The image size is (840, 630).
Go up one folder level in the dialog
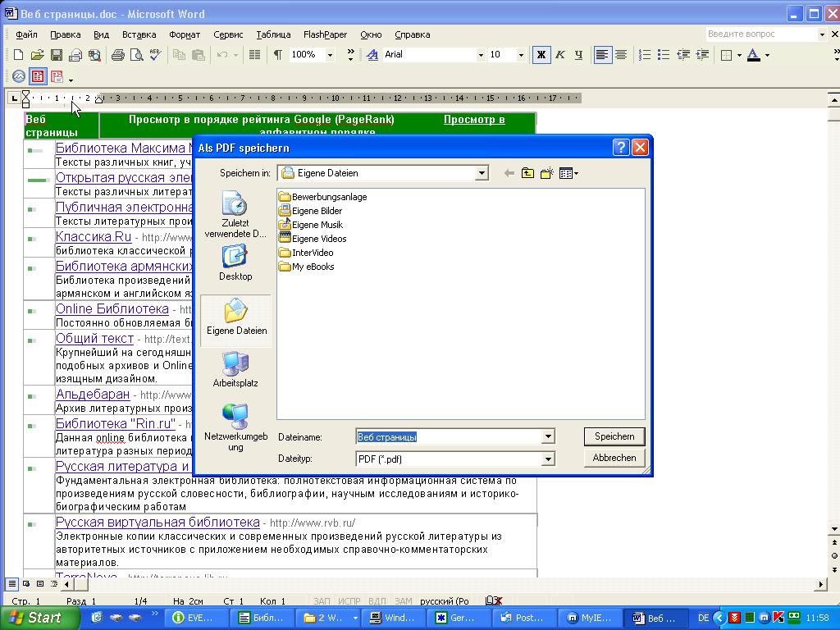pos(527,173)
